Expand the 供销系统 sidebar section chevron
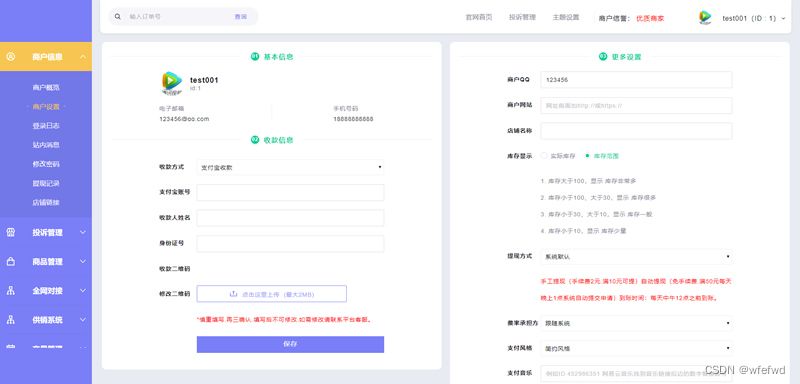The image size is (800, 384). (x=83, y=320)
